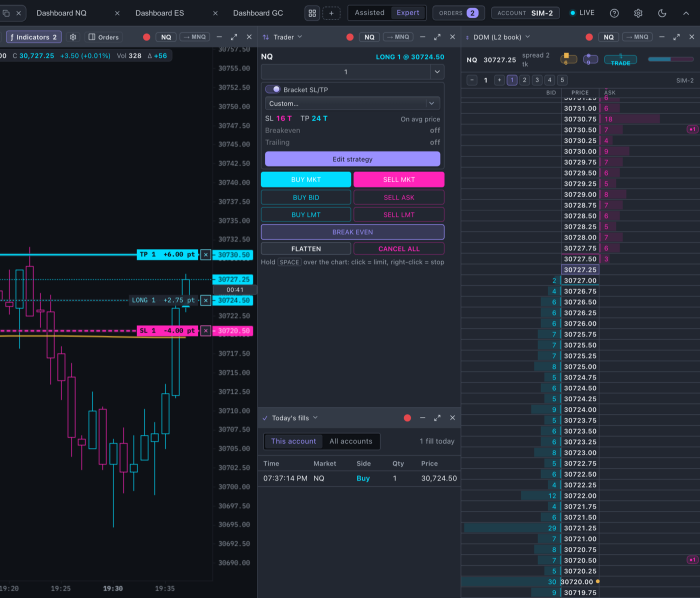Click the DOM bid/ask imbalance bar
700x598 pixels.
click(x=671, y=59)
